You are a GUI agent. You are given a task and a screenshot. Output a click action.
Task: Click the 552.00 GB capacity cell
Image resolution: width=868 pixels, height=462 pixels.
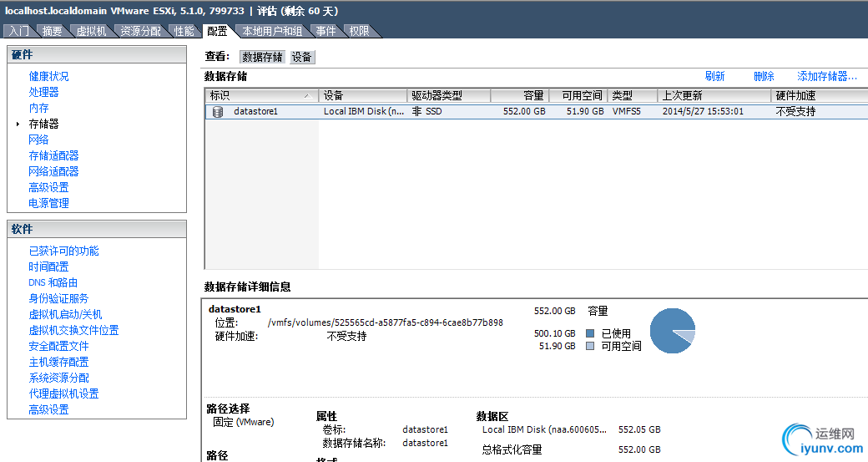point(524,111)
